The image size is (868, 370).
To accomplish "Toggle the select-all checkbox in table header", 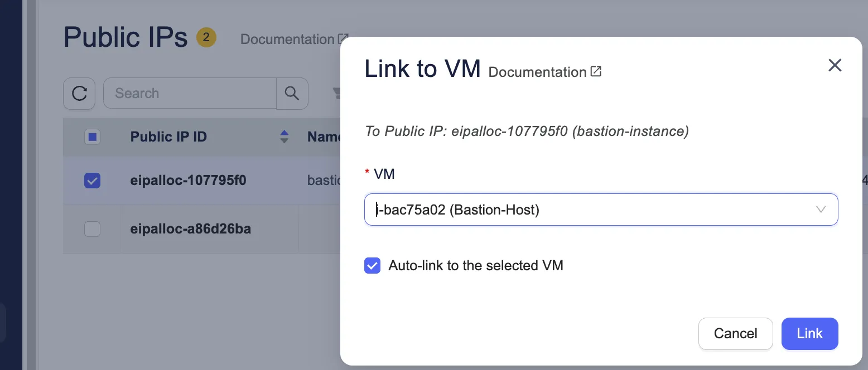I will 92,137.
